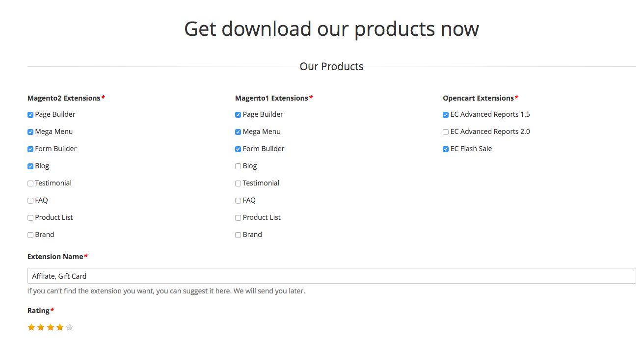Uncheck Magento1 Mega Menu checkbox
Image resolution: width=644 pixels, height=341 pixels.
pyautogui.click(x=238, y=132)
